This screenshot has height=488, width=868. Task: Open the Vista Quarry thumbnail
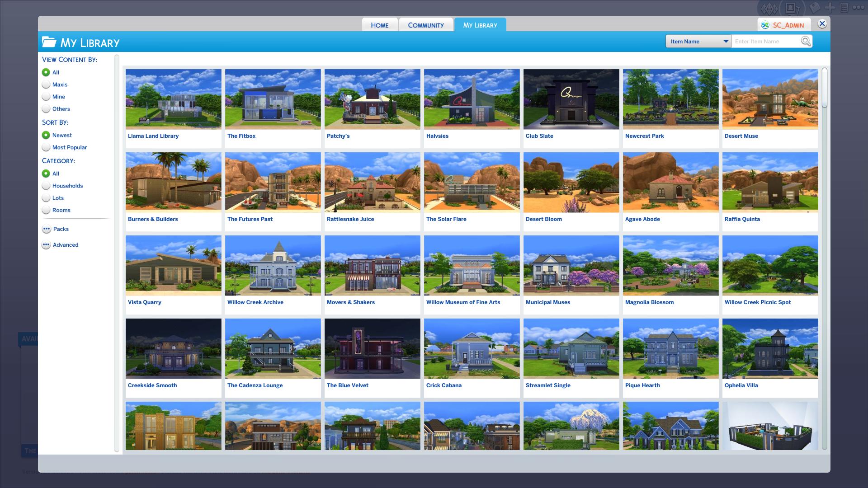174,265
